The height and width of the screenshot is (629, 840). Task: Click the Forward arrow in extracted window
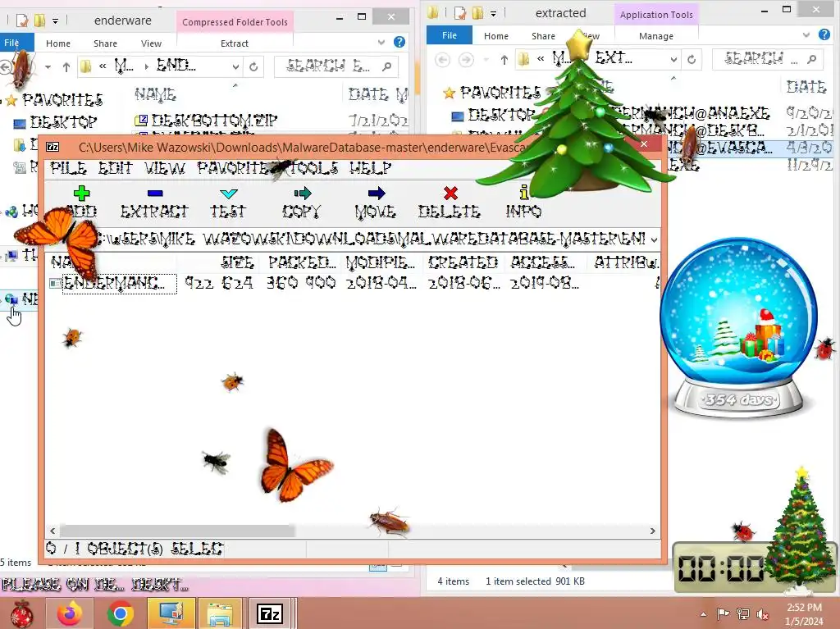(x=466, y=60)
